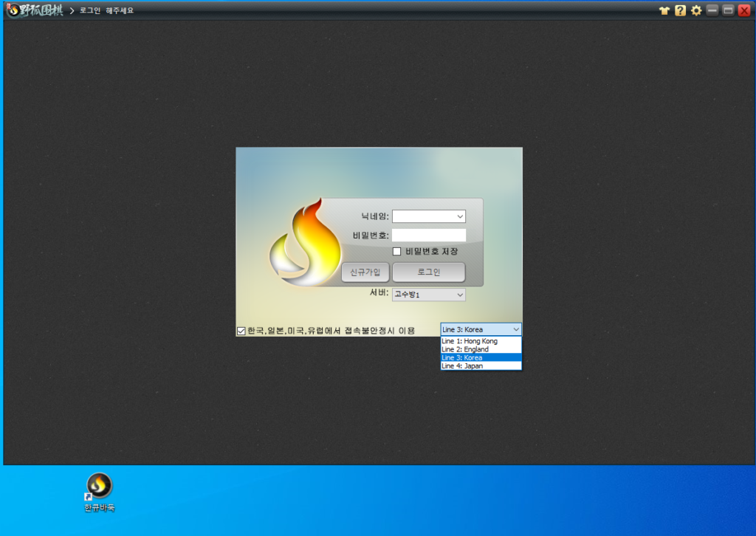Expand the 닉네임 dropdown arrow
This screenshot has height=536, width=756.
pos(460,216)
